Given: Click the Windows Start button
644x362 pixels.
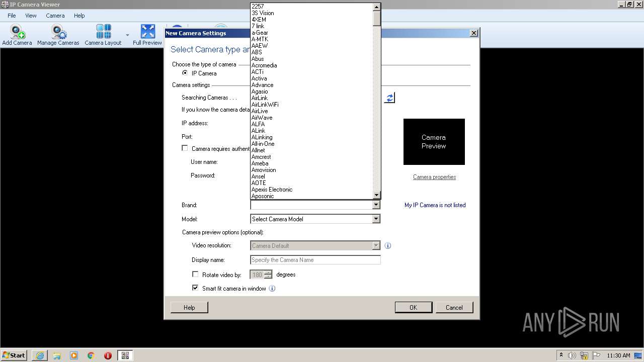Looking at the screenshot, I should point(14,355).
